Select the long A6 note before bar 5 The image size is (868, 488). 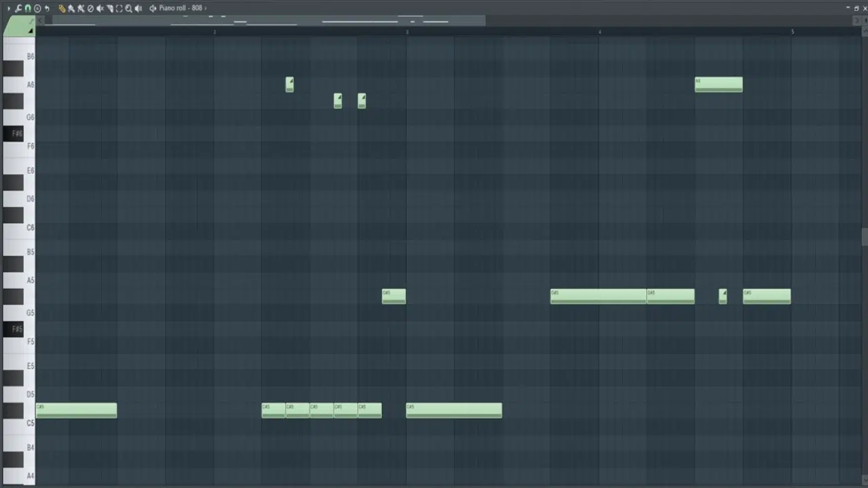coord(719,84)
